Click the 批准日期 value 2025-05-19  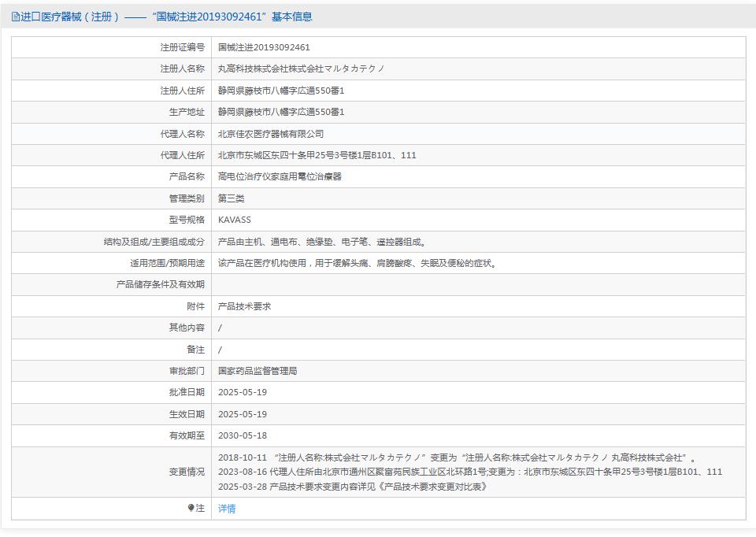tap(242, 392)
